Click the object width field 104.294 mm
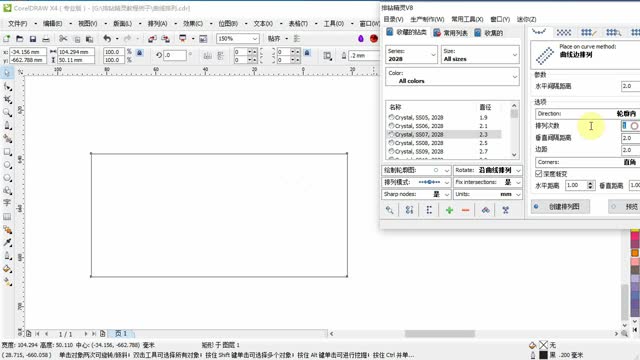 (76, 52)
